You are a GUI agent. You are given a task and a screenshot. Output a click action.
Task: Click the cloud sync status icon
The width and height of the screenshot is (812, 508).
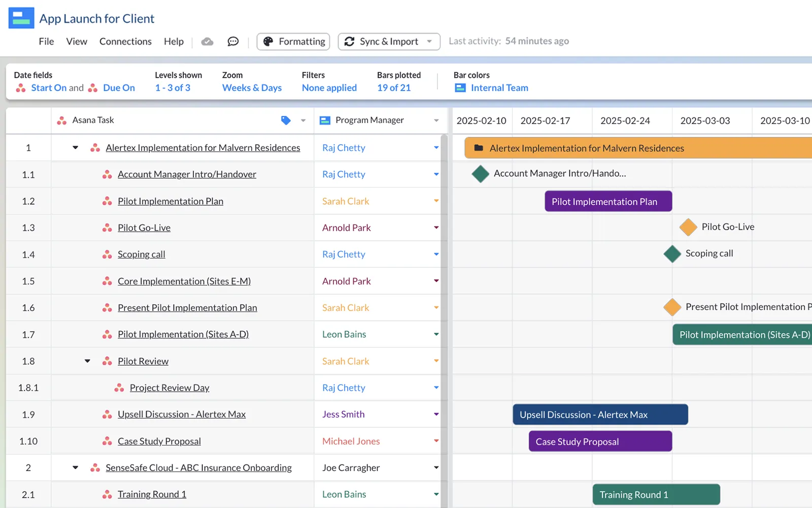point(207,42)
